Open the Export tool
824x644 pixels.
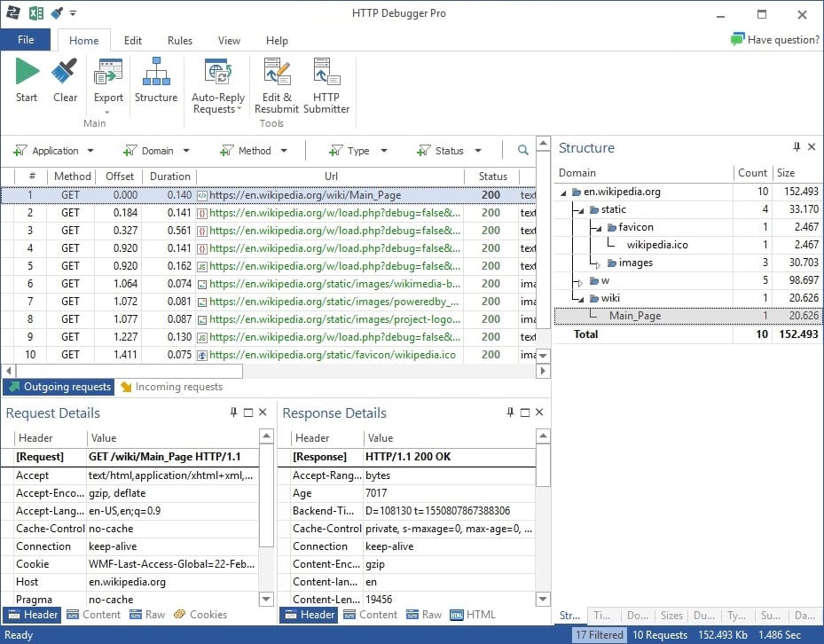(108, 84)
